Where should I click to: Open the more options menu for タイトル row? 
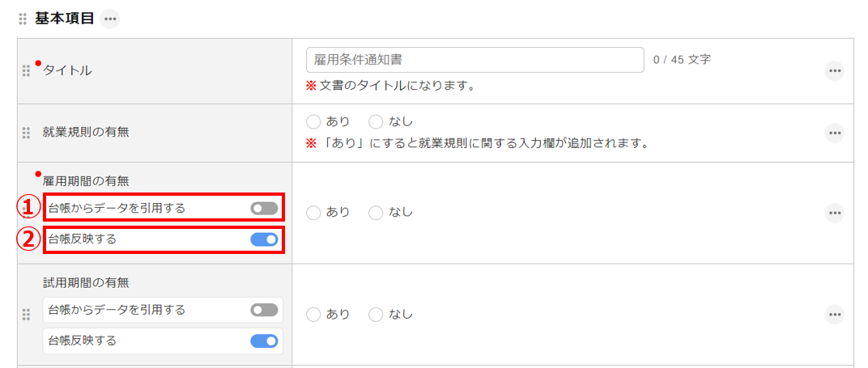[x=835, y=71]
